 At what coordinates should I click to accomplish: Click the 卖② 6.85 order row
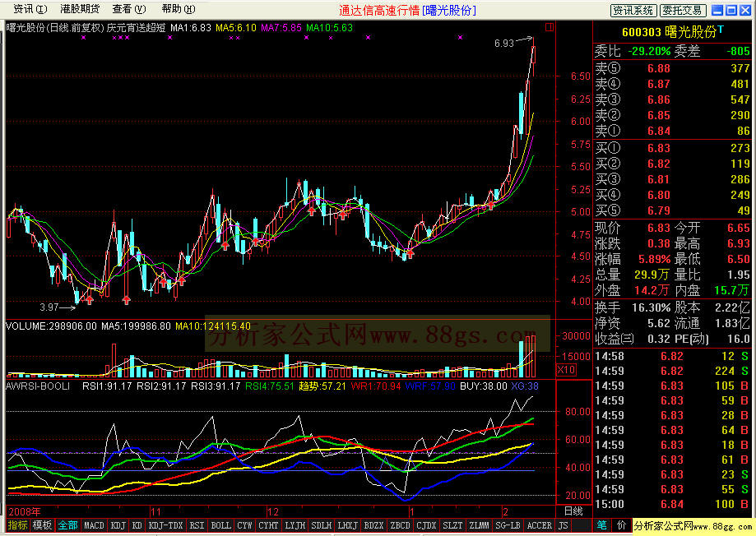point(671,115)
